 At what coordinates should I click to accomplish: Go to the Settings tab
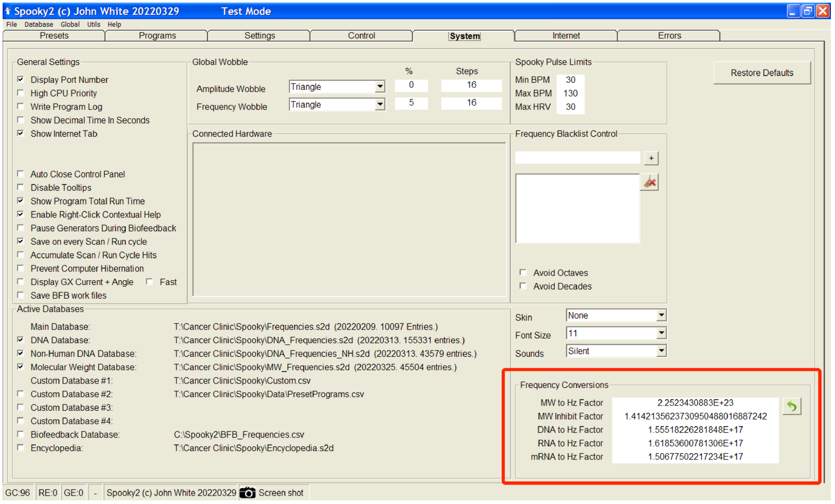[x=259, y=36]
